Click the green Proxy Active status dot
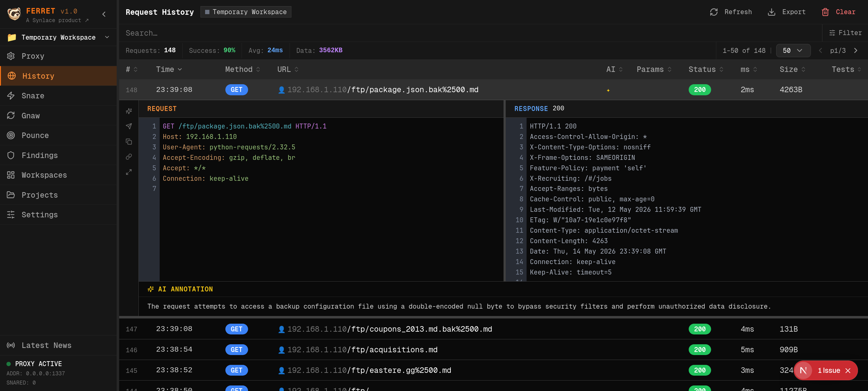This screenshot has height=391, width=868. coord(9,364)
